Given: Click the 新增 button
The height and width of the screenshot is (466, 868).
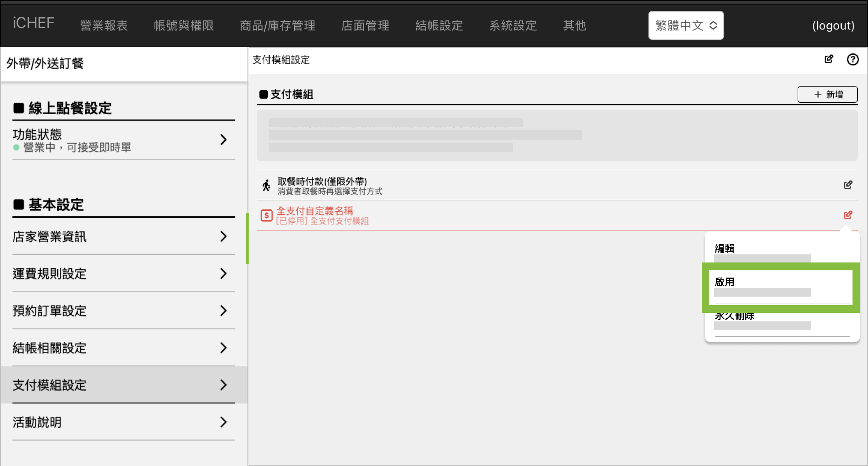Looking at the screenshot, I should coord(827,94).
